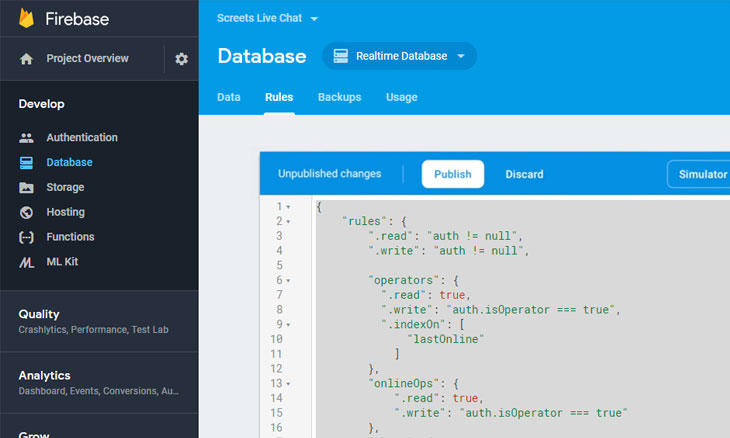Open Authentication in the sidebar

(82, 137)
